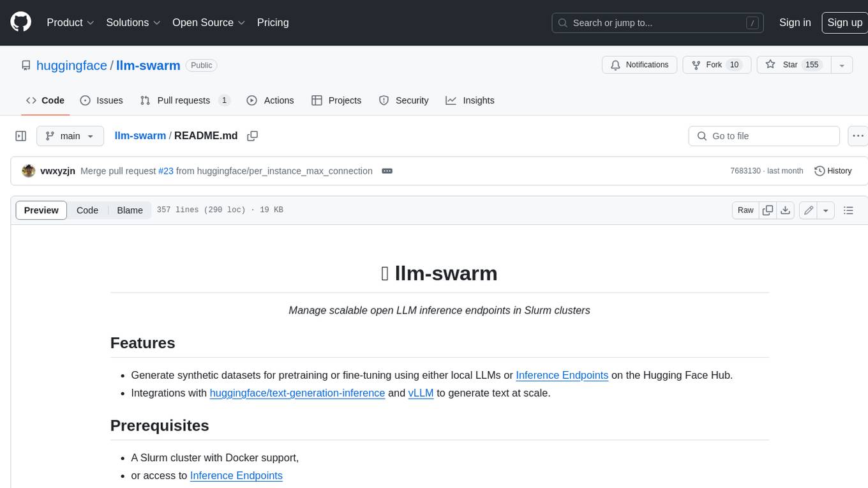Open the Inference Endpoints link in Features
This screenshot has width=868, height=488.
562,375
